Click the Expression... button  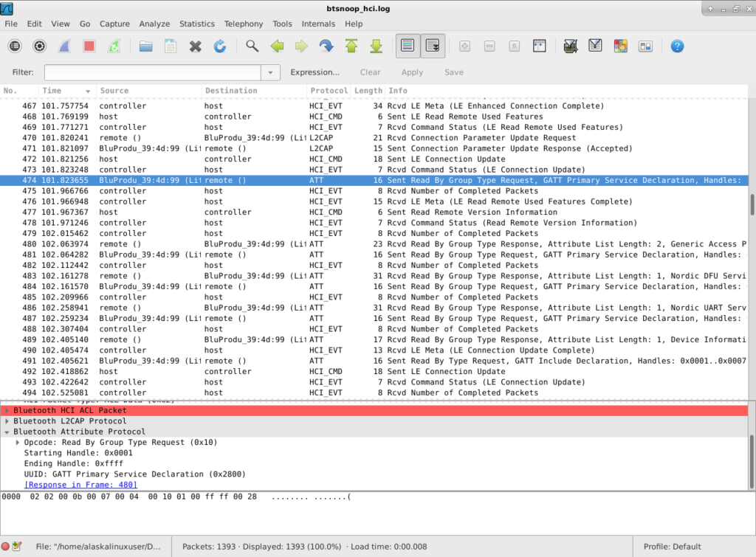pyautogui.click(x=315, y=72)
